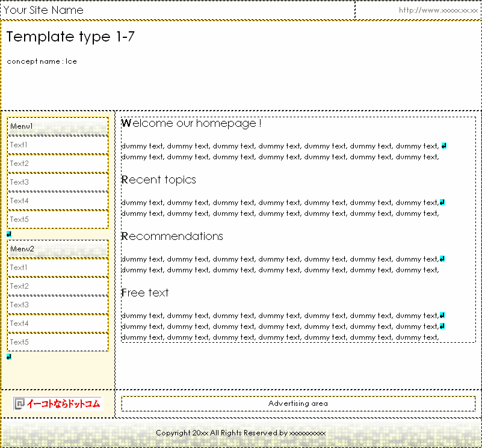The width and height of the screenshot is (482, 448).
Task: Click Text2 under Menu2
Action: coord(58,286)
